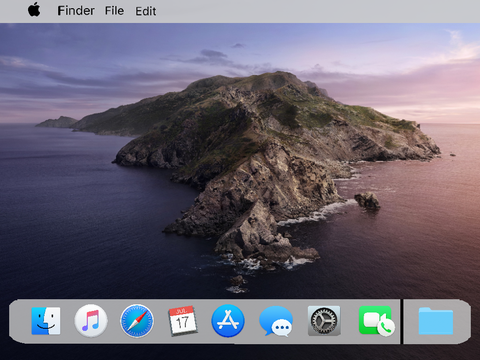Viewport: 480px width, 360px height.
Task: Open the Finder menu in the menu bar
Action: point(76,11)
